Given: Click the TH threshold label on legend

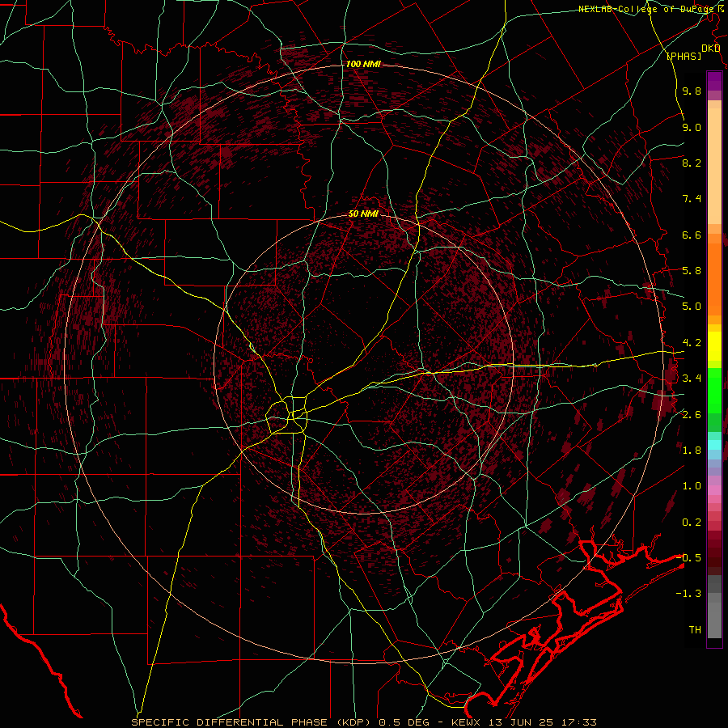Looking at the screenshot, I should pos(695,630).
